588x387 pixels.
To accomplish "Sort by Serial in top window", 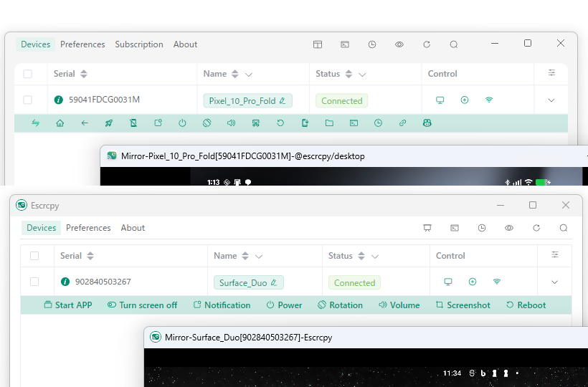I will [x=84, y=74].
